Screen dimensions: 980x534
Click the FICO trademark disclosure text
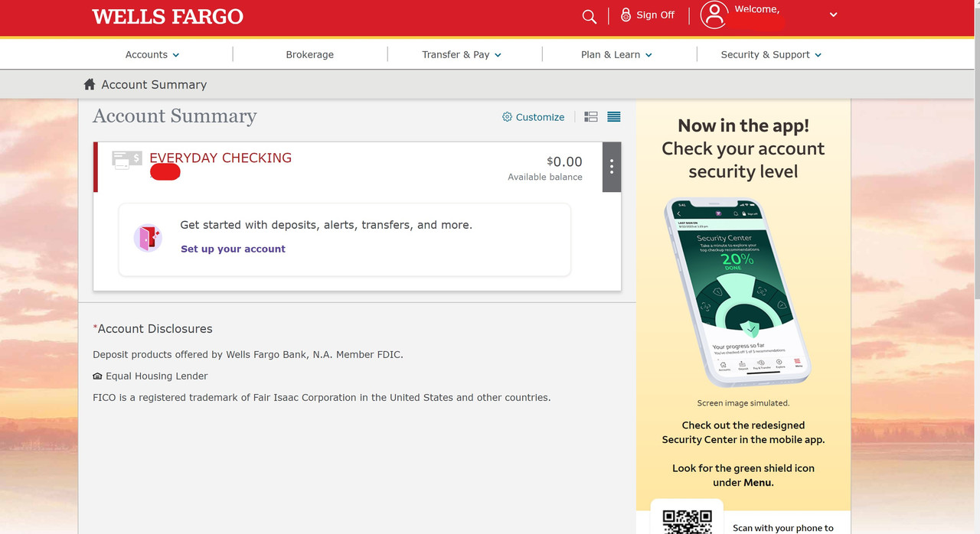[x=322, y=397]
